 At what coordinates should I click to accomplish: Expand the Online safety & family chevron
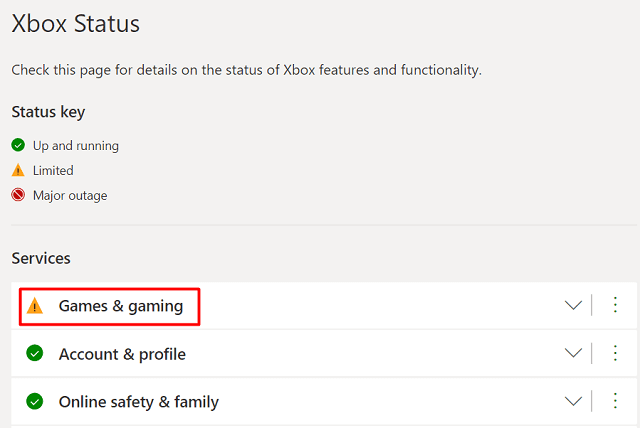[573, 401]
